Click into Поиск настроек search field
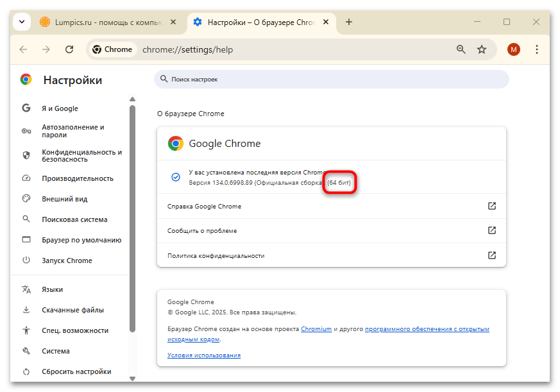Image resolution: width=560 pixels, height=392 pixels. click(332, 80)
